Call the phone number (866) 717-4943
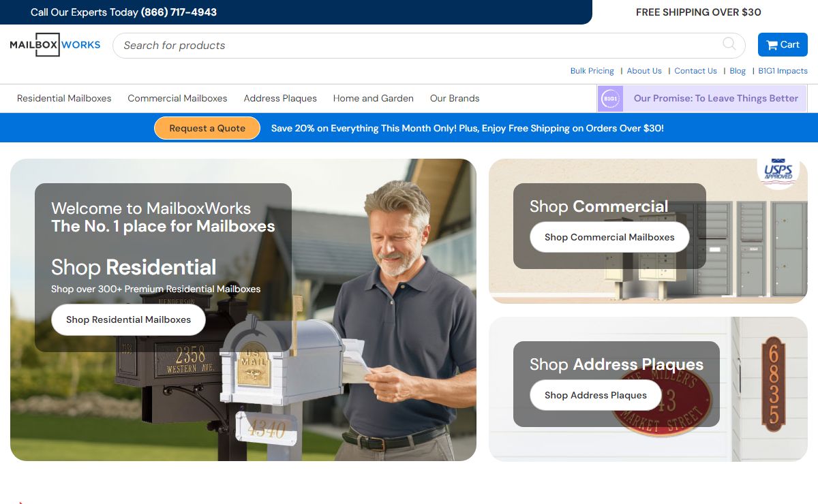The height and width of the screenshot is (504, 818). coord(179,12)
